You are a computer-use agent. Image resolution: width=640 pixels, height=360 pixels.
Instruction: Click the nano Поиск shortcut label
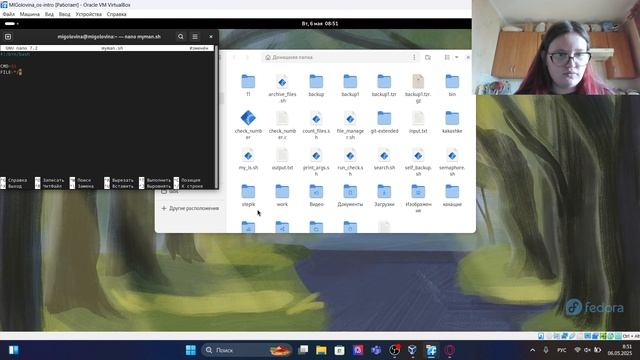click(84, 180)
